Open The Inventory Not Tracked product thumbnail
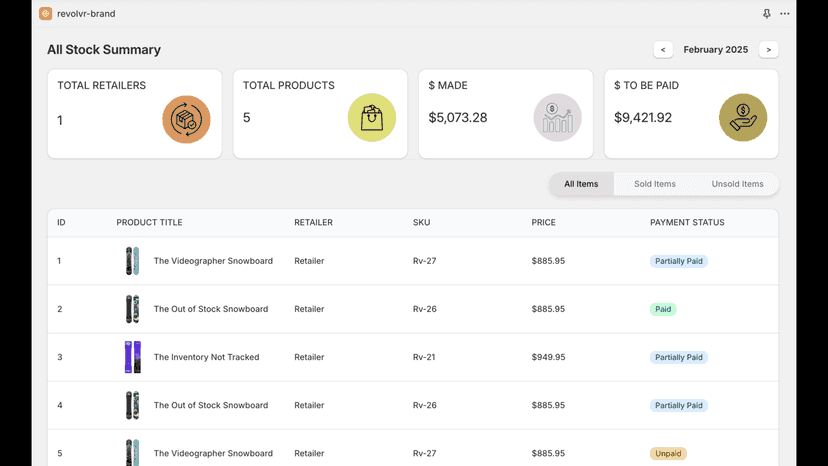This screenshot has height=466, width=828. coord(133,357)
